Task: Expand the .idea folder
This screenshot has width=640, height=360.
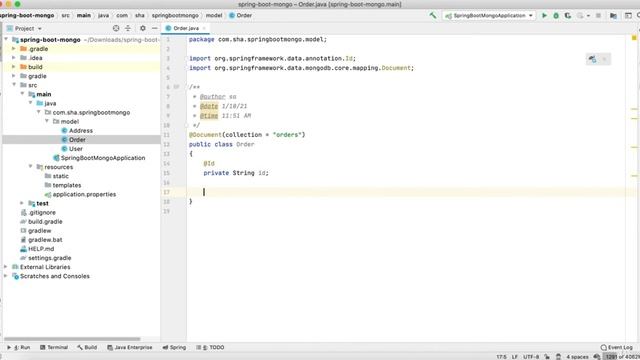Action: click(x=13, y=58)
